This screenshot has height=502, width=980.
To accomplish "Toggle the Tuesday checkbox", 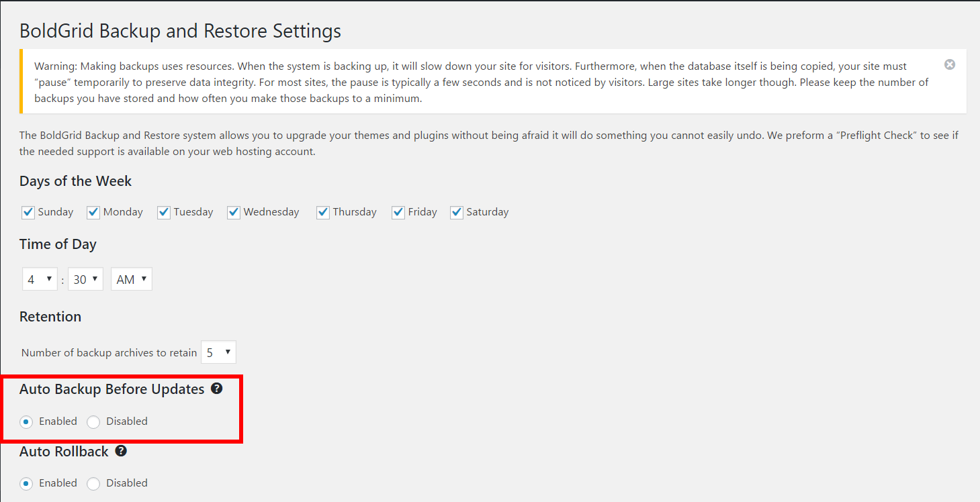I will click(x=164, y=212).
